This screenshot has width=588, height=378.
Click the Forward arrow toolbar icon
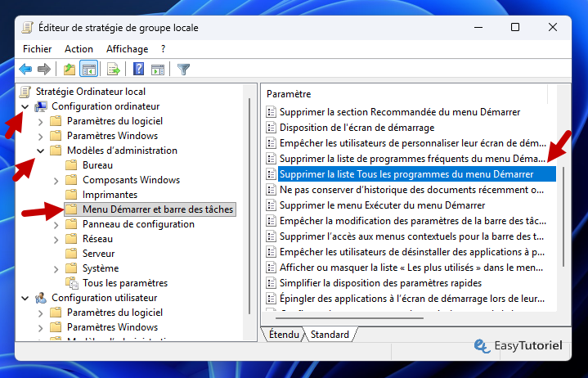click(44, 69)
